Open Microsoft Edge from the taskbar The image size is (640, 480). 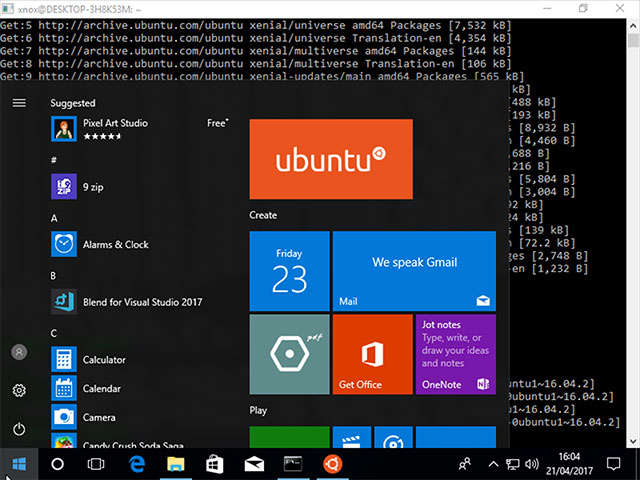pos(137,464)
